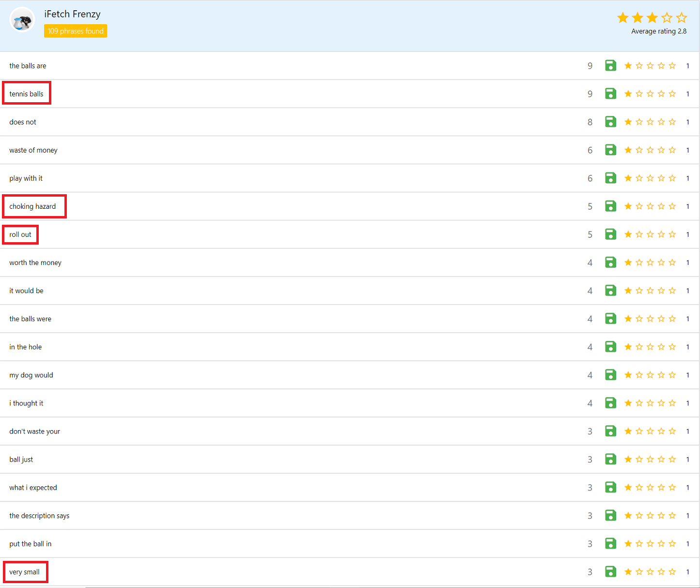Viewport: 700px width, 588px height.
Task: Click the 'worth the money' phrase text
Action: point(35,263)
